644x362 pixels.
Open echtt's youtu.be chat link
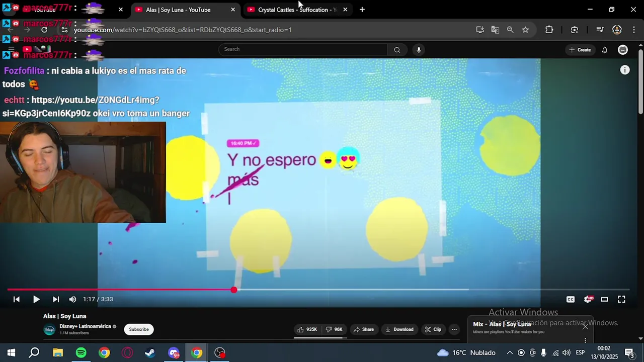96,107
